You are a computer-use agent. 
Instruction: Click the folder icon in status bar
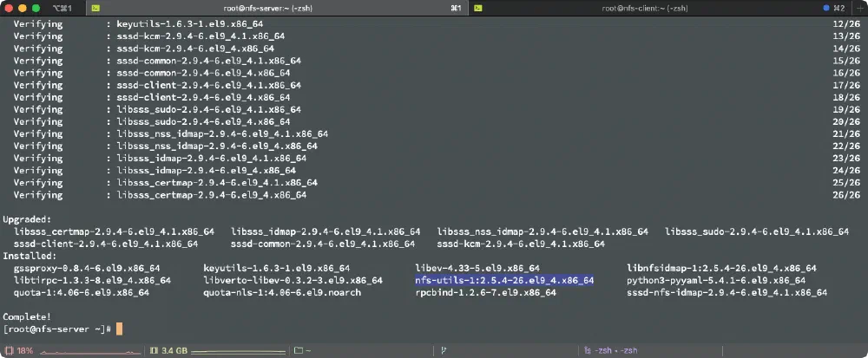(x=298, y=350)
